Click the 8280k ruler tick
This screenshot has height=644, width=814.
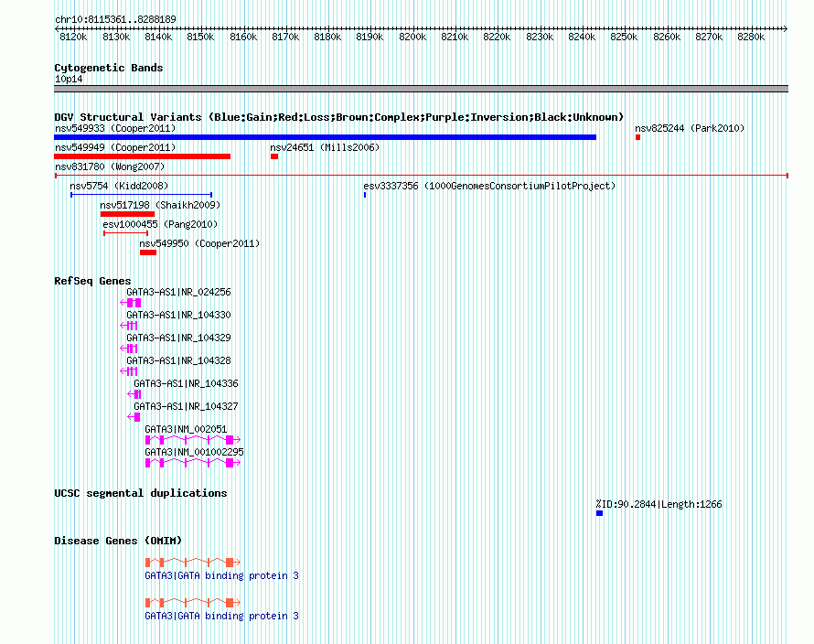pos(751,37)
